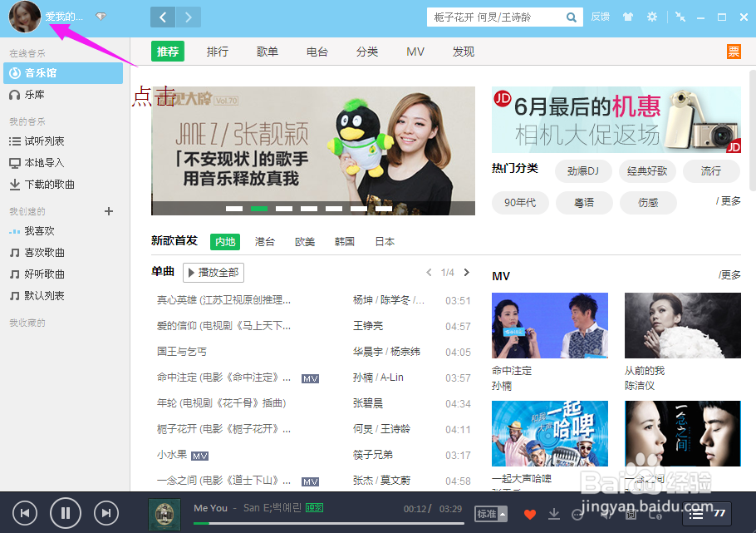Open the skin (shirt) icon

coord(628,17)
